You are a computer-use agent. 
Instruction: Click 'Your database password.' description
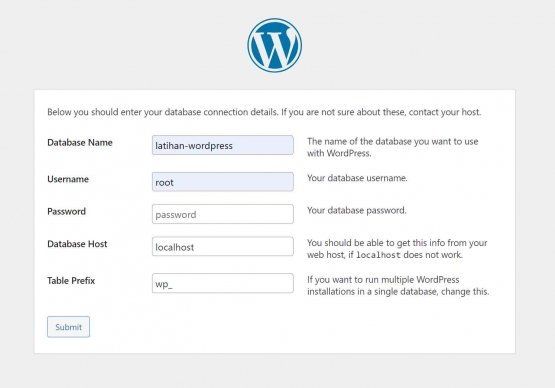click(x=357, y=210)
